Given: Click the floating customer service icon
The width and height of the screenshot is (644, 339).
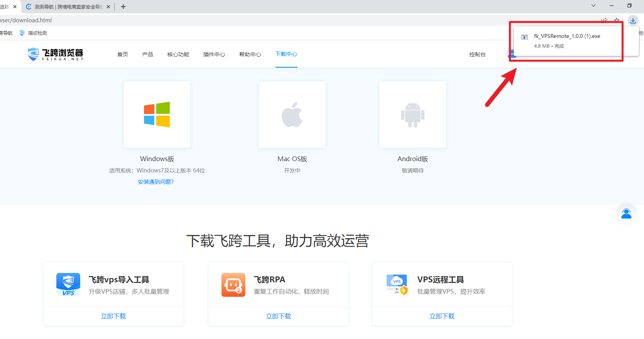Looking at the screenshot, I should [626, 213].
